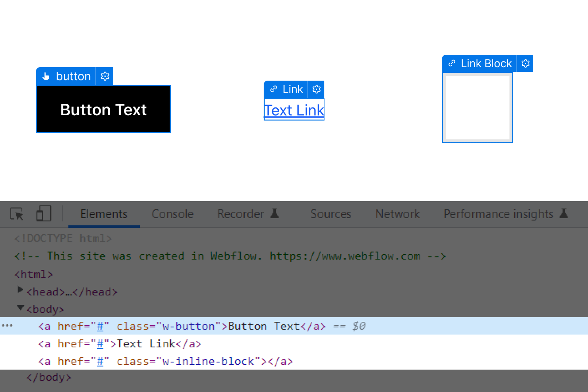Open settings gear next to Link Block label
Screen dimensions: 588x392
tap(525, 63)
